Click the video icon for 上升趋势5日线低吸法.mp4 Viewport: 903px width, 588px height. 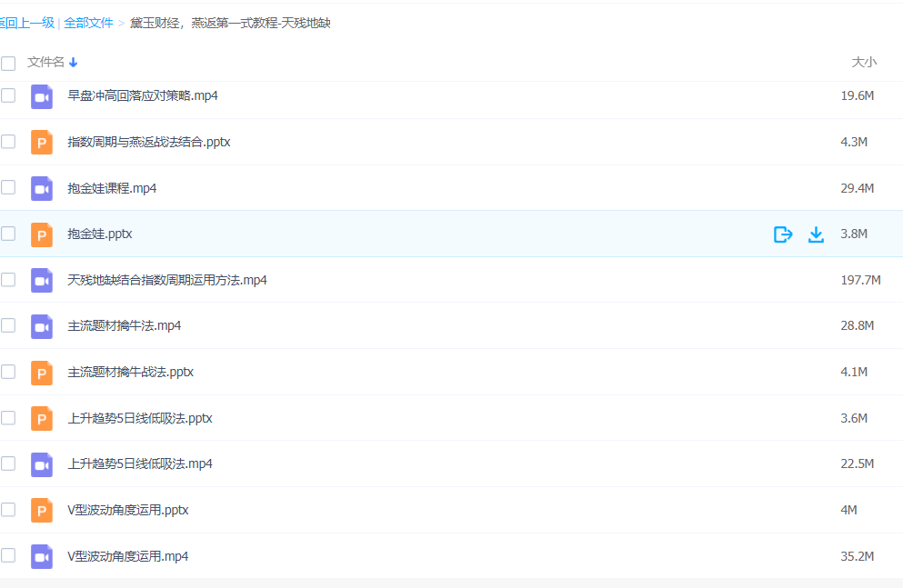point(42,463)
